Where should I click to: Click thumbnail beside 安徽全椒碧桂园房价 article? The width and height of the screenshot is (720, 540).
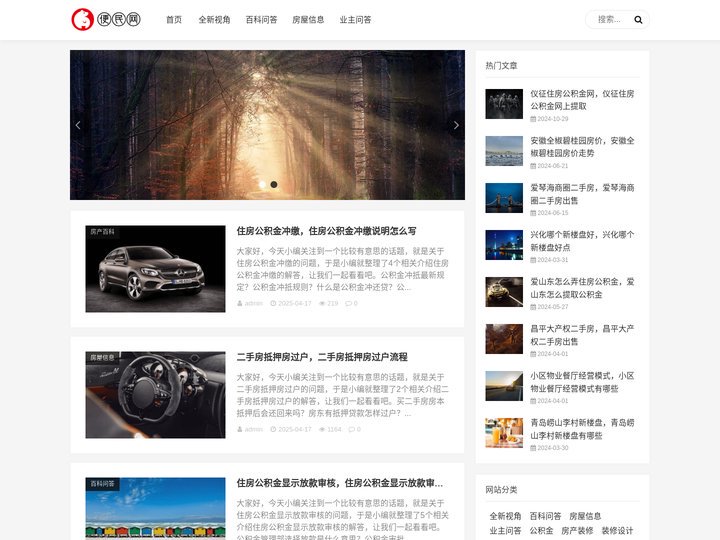click(504, 151)
